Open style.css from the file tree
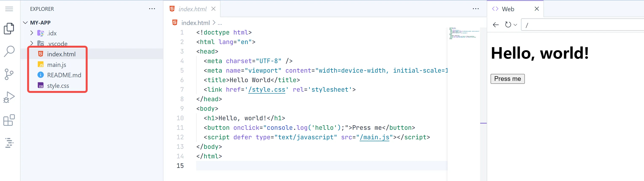 pyautogui.click(x=58, y=86)
